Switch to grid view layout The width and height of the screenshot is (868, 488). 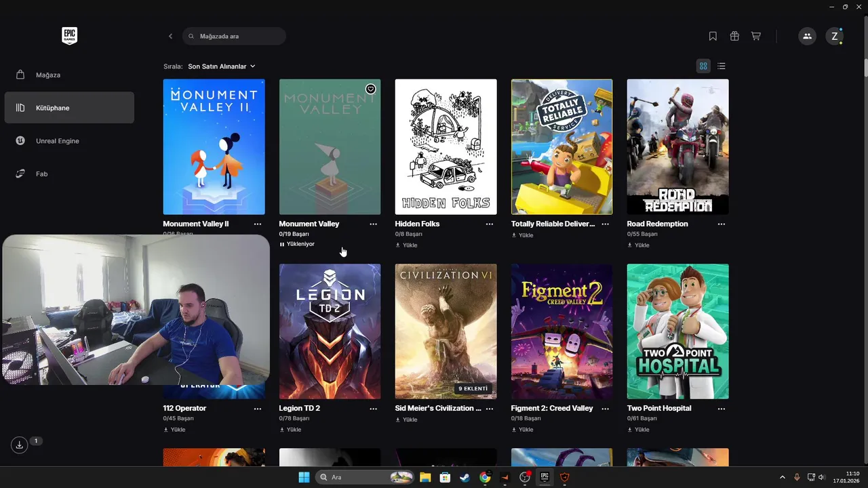[x=703, y=66]
